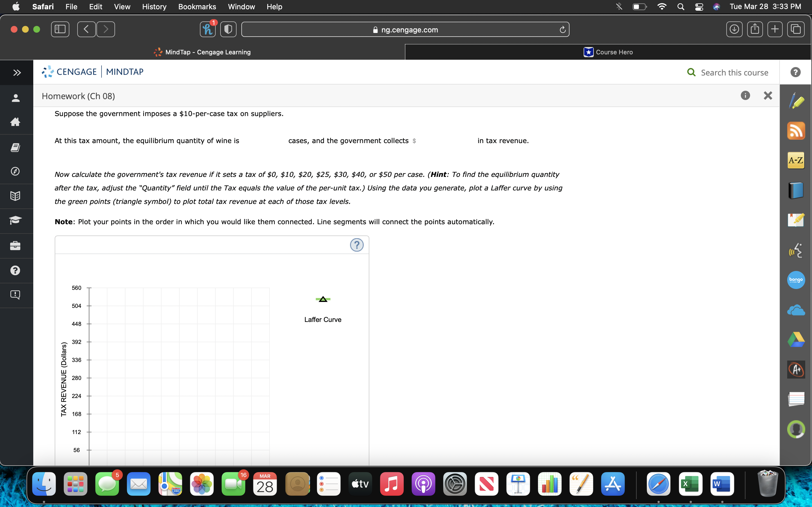Toggle the Safari sidebar button

point(60,29)
